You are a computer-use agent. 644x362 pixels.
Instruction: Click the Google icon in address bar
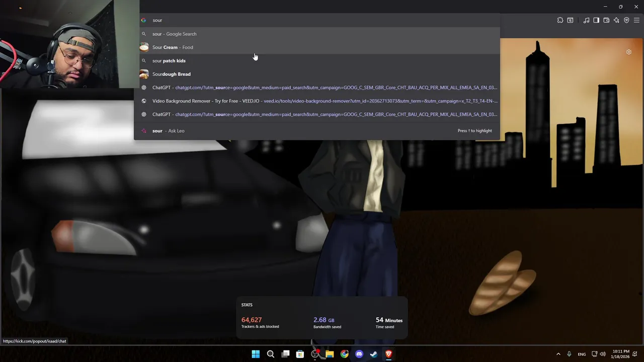pos(143,20)
